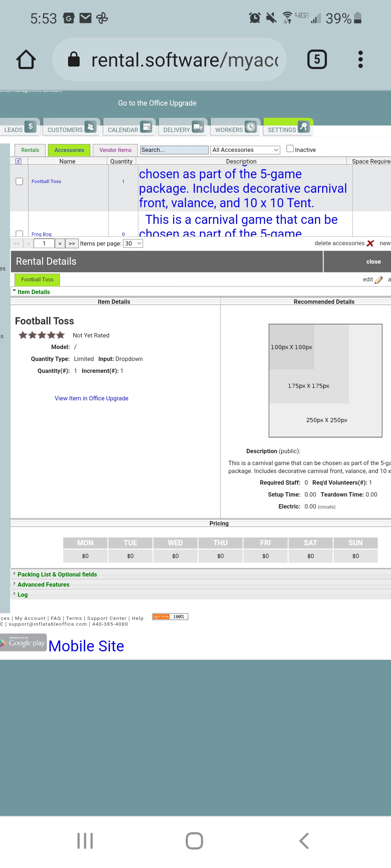Click View Item in Office Upgrade link
The width and height of the screenshot is (391, 868).
91,398
